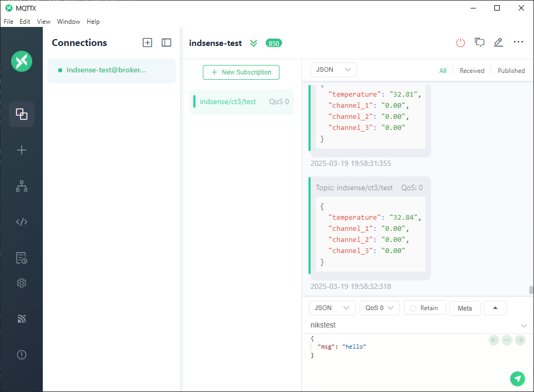This screenshot has width=534, height=392.
Task: Click the edit connection pencil icon
Action: [499, 43]
